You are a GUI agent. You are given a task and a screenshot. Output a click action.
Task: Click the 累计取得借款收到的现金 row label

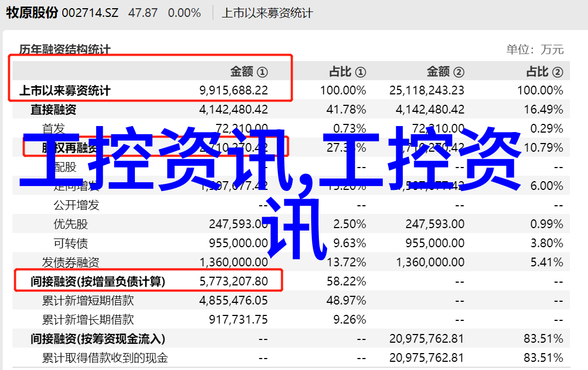tap(105, 358)
